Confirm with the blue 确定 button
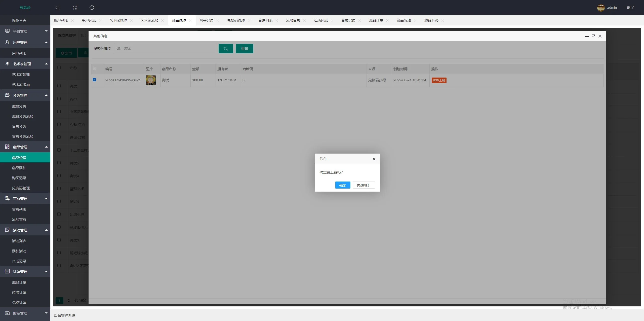The height and width of the screenshot is (321, 644). coord(343,185)
